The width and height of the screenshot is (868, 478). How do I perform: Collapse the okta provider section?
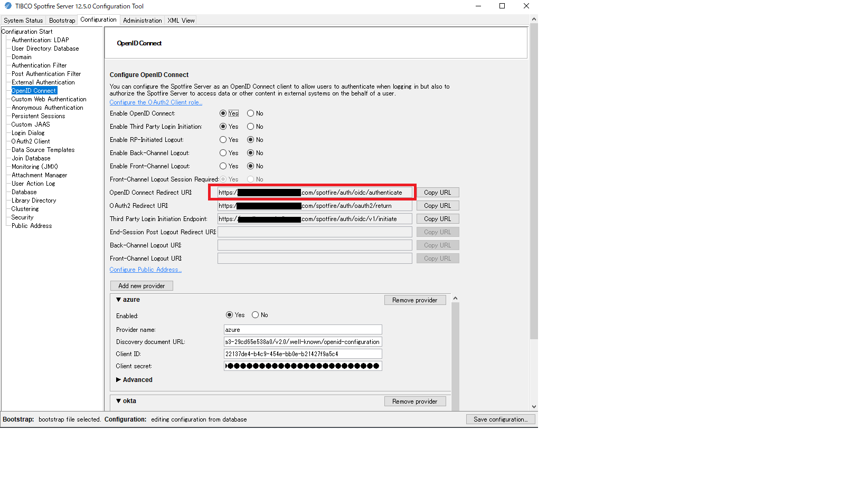[119, 401]
